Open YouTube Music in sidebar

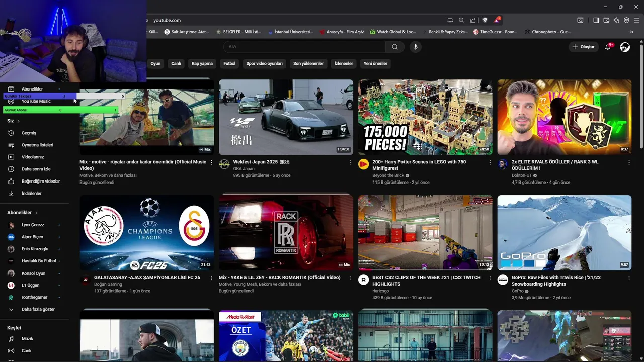pyautogui.click(x=36, y=101)
